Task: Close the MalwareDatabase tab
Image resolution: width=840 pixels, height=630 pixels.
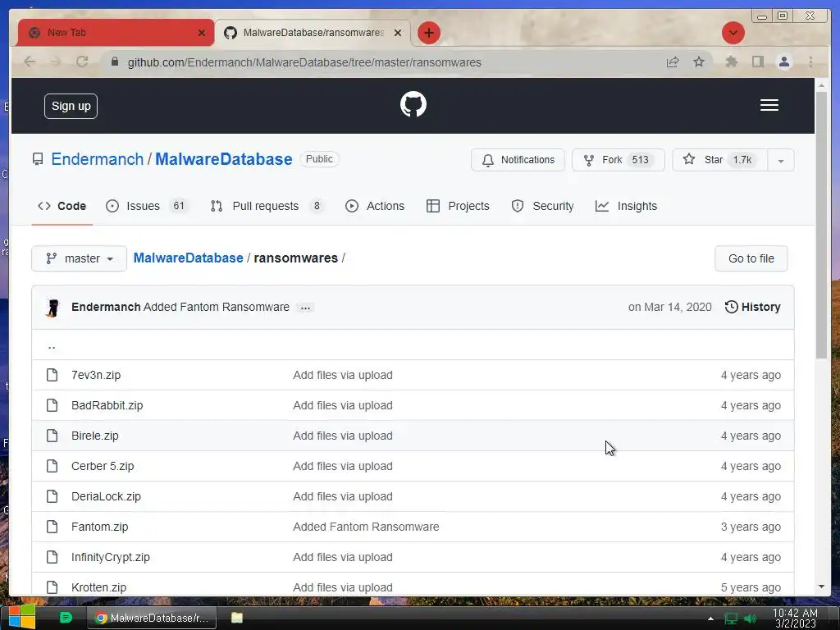Action: point(398,33)
